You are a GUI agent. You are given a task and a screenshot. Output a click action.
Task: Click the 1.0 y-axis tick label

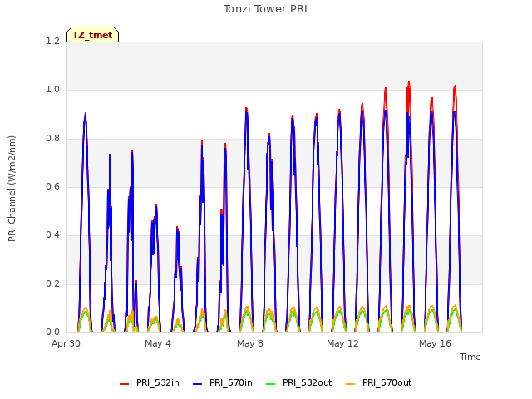(52, 90)
